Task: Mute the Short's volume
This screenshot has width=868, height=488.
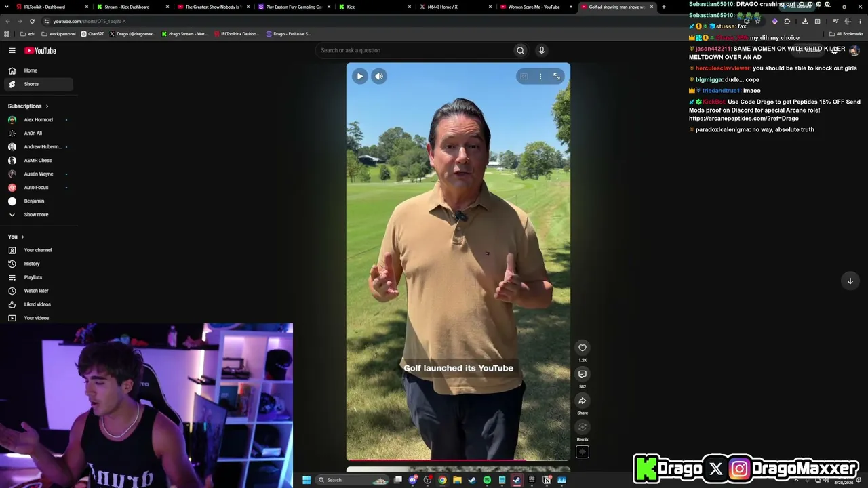Action: click(x=379, y=76)
